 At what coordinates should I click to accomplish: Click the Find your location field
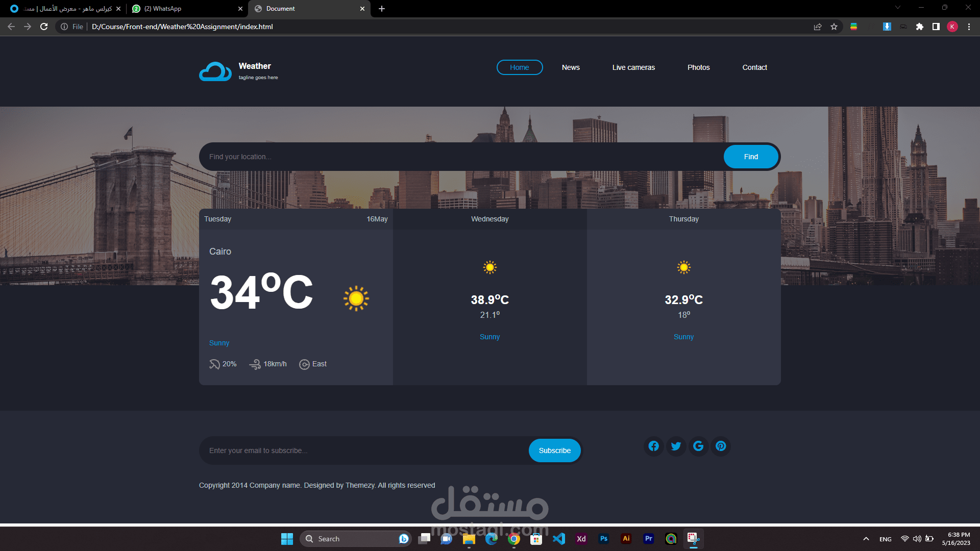pos(461,157)
